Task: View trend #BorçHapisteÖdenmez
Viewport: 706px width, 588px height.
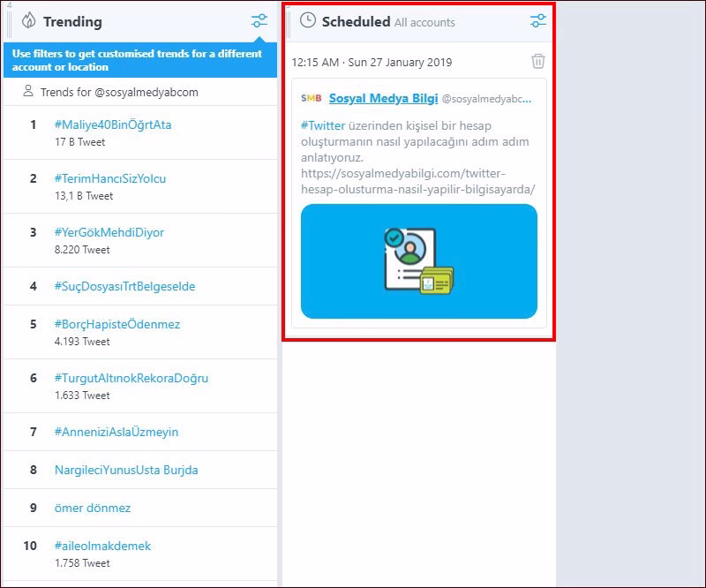Action: coord(117,324)
